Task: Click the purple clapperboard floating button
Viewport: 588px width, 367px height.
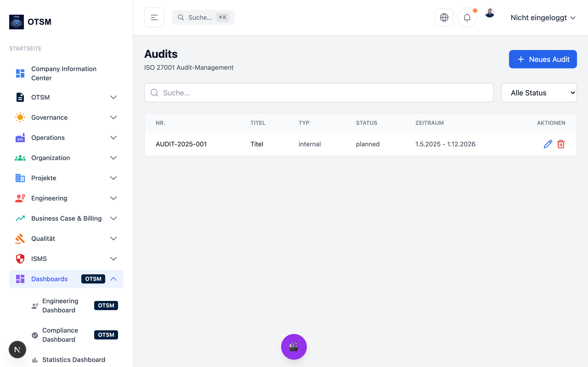Action: (294, 347)
